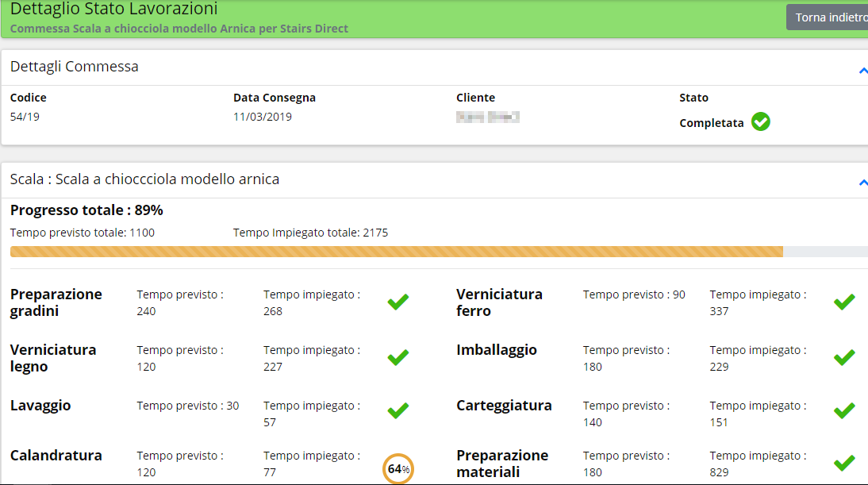Click the Preparazione gradini green checkmark
The image size is (868, 485).
398,302
